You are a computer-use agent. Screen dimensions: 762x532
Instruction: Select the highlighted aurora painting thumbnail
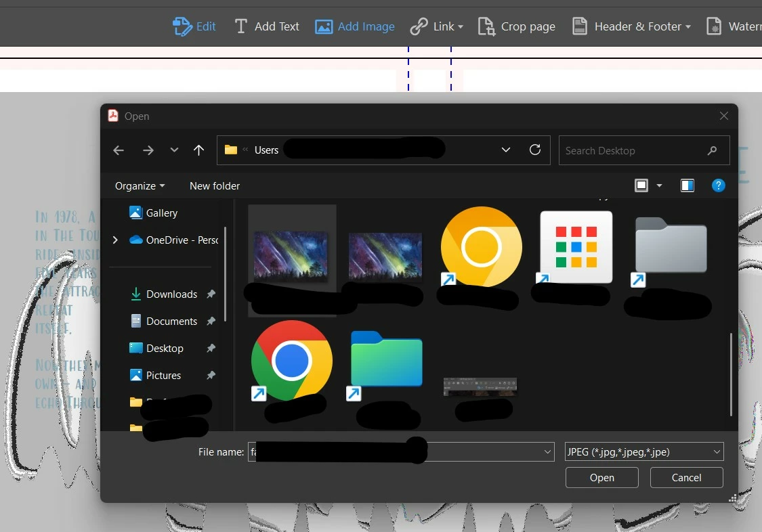[291, 257]
